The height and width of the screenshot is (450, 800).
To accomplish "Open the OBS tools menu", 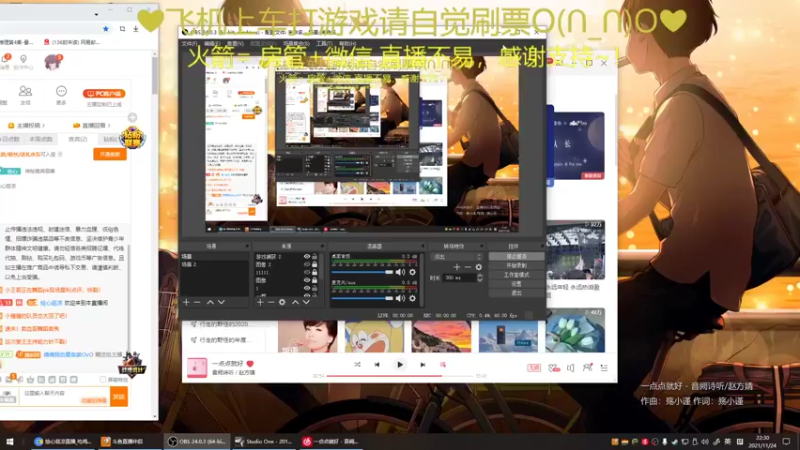I will click(x=324, y=44).
